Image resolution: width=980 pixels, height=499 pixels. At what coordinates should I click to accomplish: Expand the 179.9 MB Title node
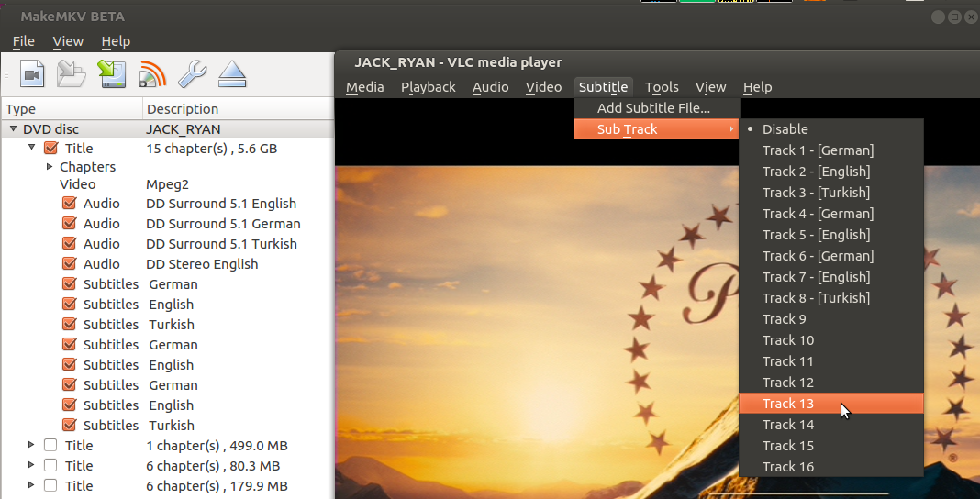coord(31,485)
